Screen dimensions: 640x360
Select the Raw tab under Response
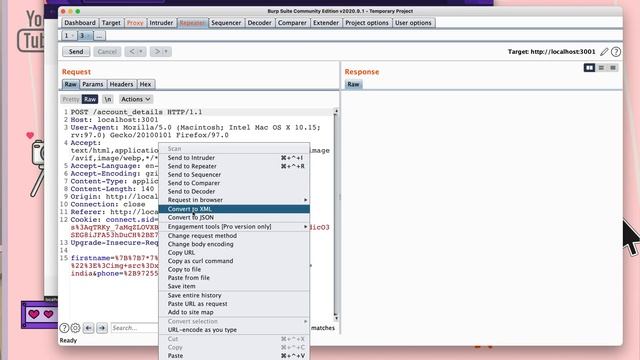click(353, 84)
